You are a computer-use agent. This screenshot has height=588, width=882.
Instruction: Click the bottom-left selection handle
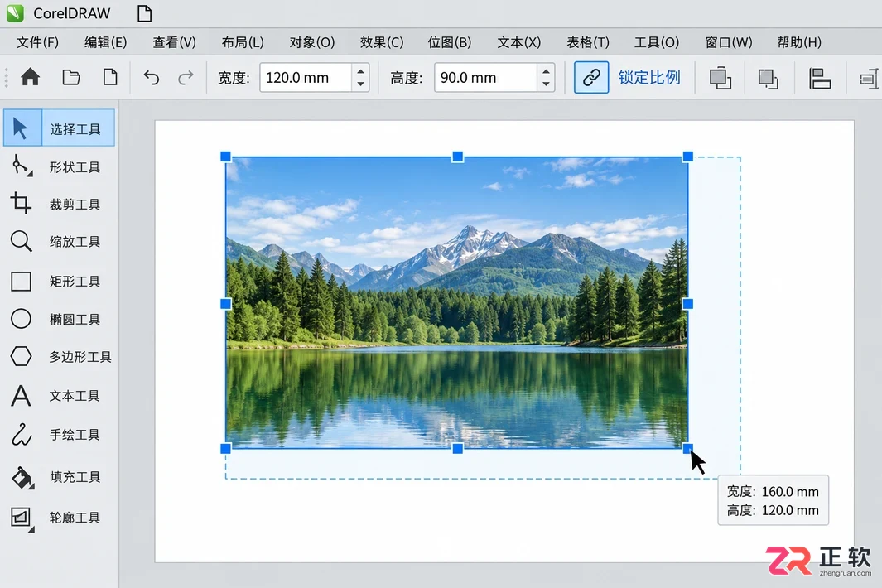tap(225, 449)
